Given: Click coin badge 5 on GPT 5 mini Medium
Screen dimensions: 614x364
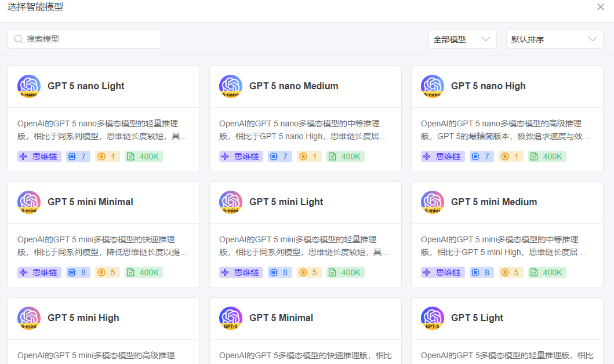Looking at the screenshot, I should click(511, 272).
